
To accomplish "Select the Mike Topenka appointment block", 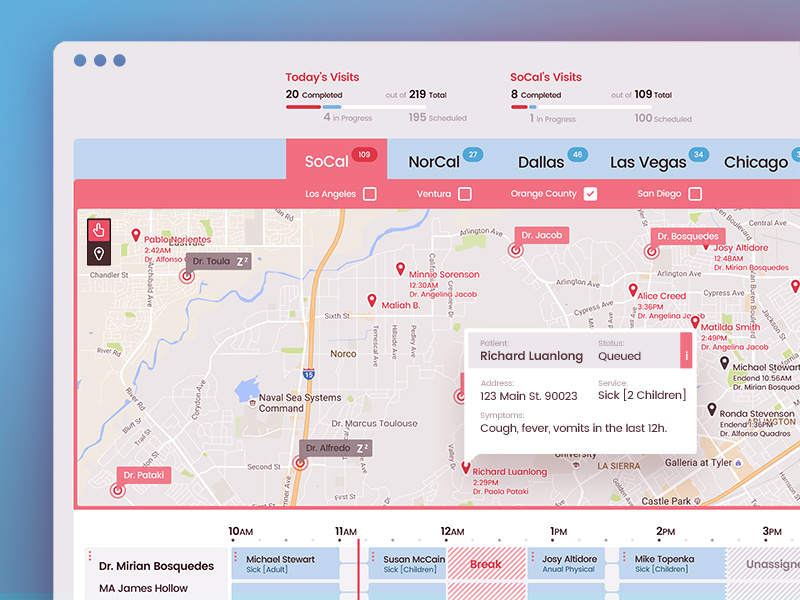I will coord(672,563).
